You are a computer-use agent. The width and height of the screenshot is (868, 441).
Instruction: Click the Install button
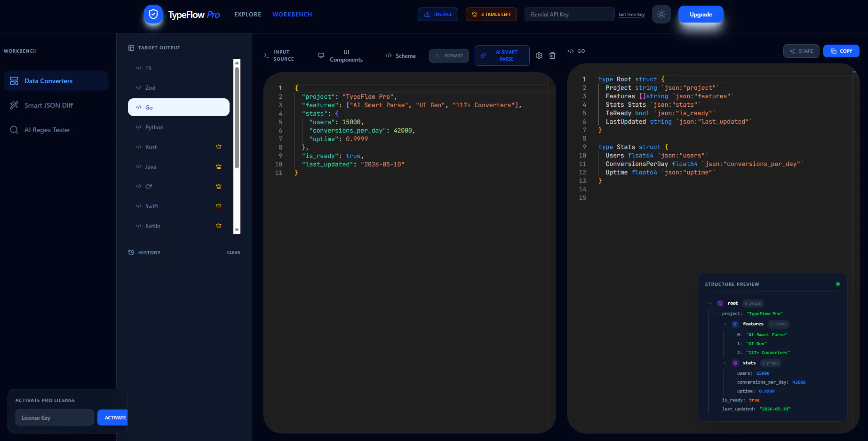[x=438, y=14]
